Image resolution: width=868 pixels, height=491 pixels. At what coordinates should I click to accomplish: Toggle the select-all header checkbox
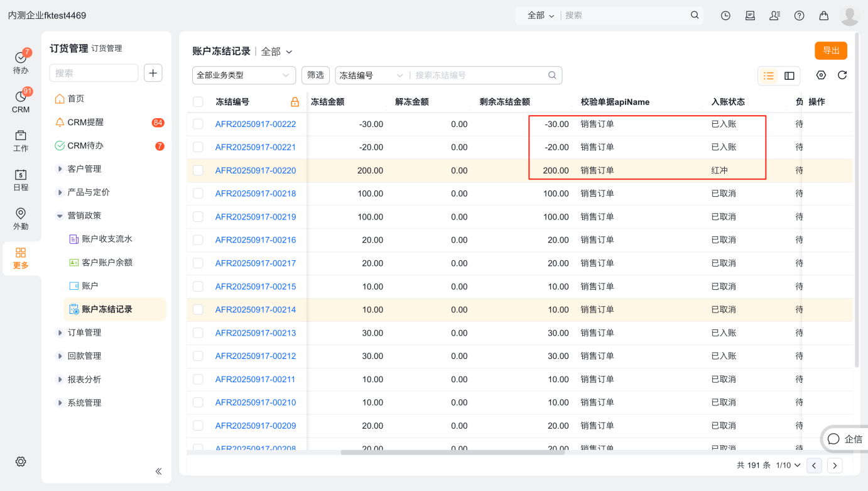pyautogui.click(x=198, y=102)
